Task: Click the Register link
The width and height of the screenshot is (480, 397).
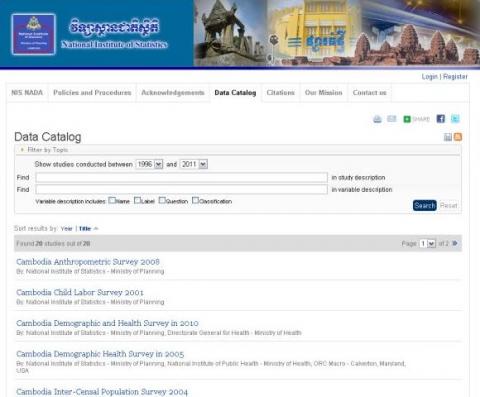Action: click(x=455, y=77)
